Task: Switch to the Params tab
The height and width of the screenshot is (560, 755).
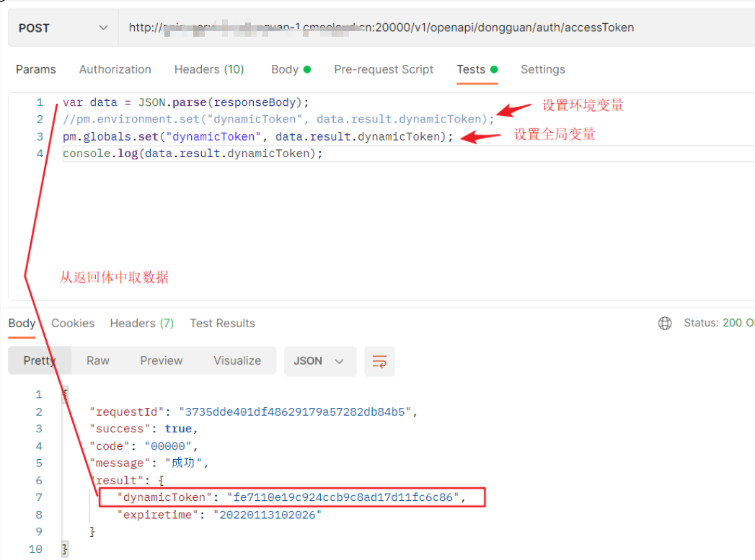Action: tap(35, 69)
